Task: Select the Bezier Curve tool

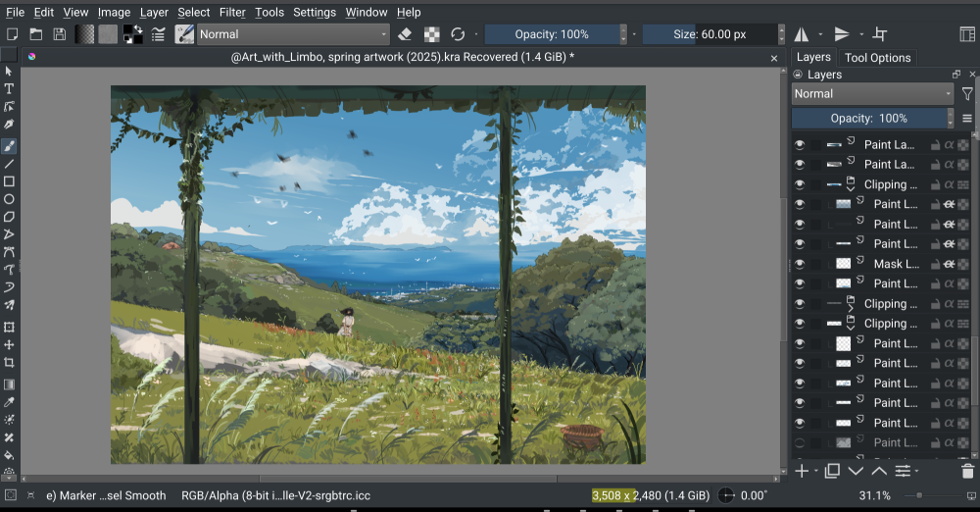Action: pyautogui.click(x=9, y=252)
